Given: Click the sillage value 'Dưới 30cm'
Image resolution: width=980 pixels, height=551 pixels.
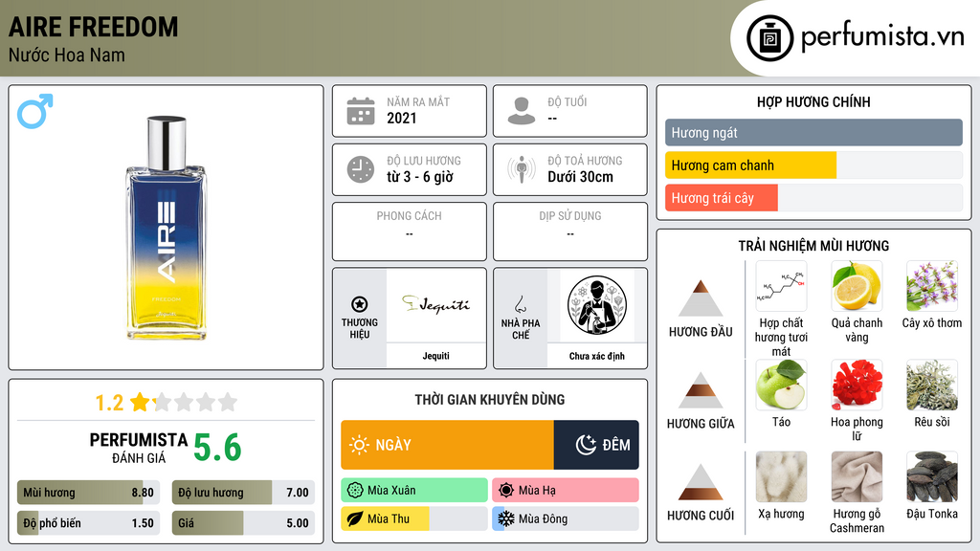Looking at the screenshot, I should [581, 177].
